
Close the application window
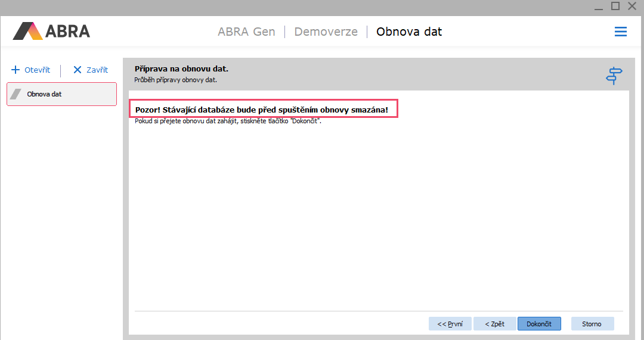click(632, 6)
